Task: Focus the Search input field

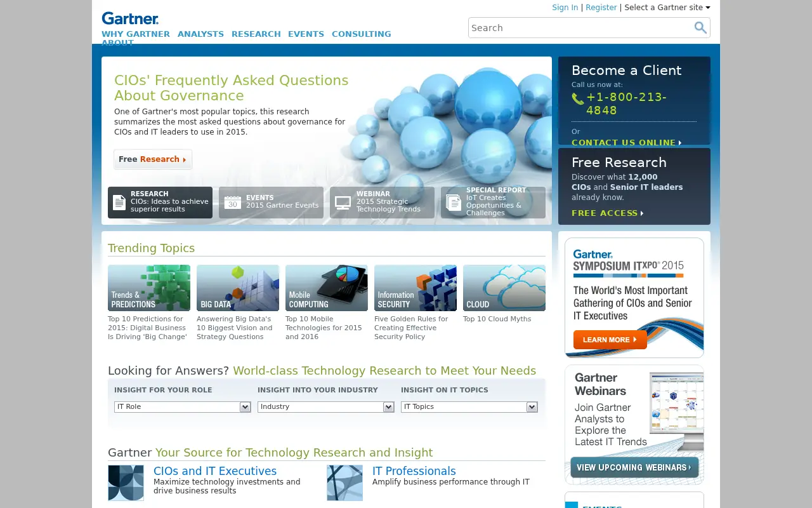Action: 580,28
